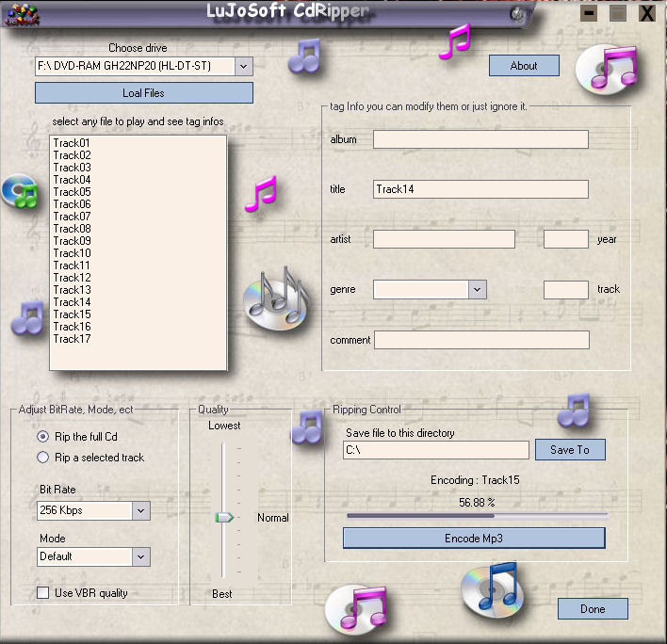Click the Save To button
This screenshot has height=644, width=667.
click(x=570, y=450)
